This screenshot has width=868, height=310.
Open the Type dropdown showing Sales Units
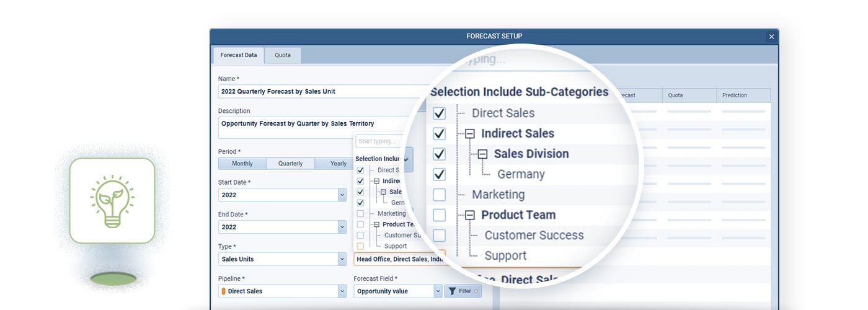coord(282,259)
